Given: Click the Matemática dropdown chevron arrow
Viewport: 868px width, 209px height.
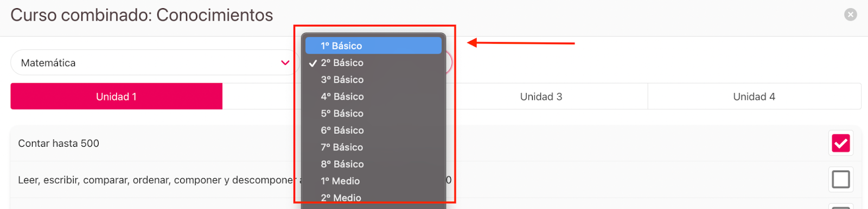Looking at the screenshot, I should coord(285,63).
